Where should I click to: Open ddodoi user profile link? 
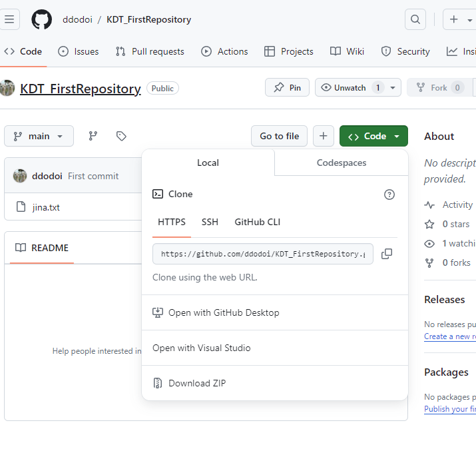coord(77,19)
